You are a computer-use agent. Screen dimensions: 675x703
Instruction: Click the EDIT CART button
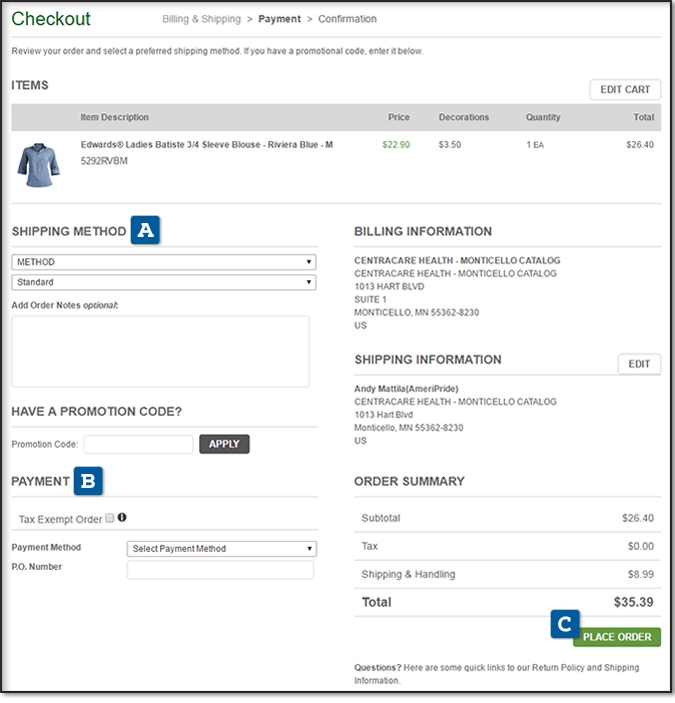pyautogui.click(x=624, y=89)
